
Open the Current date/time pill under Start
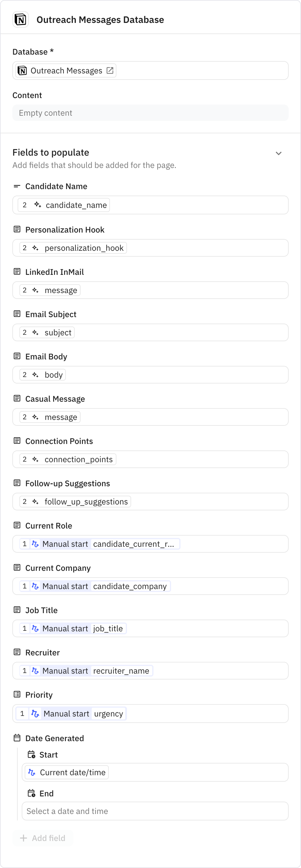(66, 772)
